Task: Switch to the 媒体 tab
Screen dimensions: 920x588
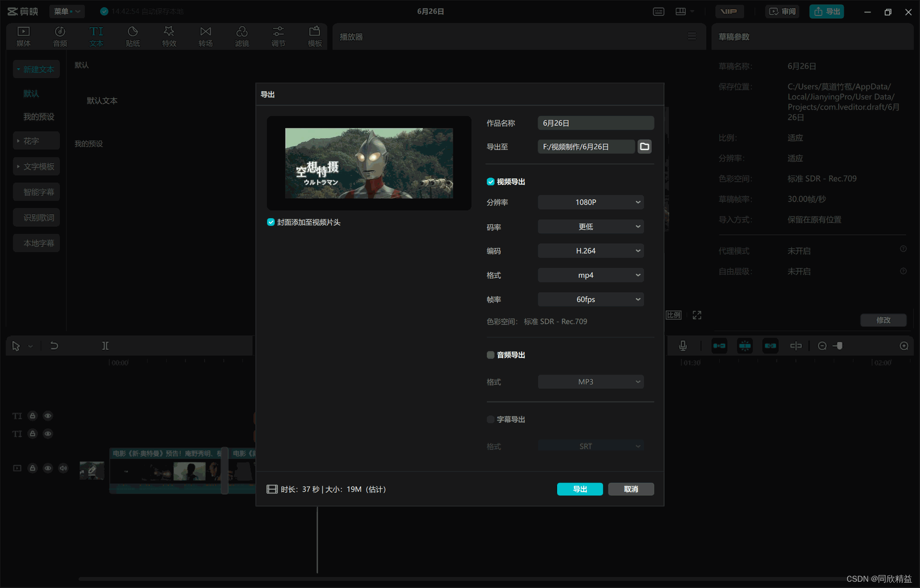Action: tap(23, 36)
